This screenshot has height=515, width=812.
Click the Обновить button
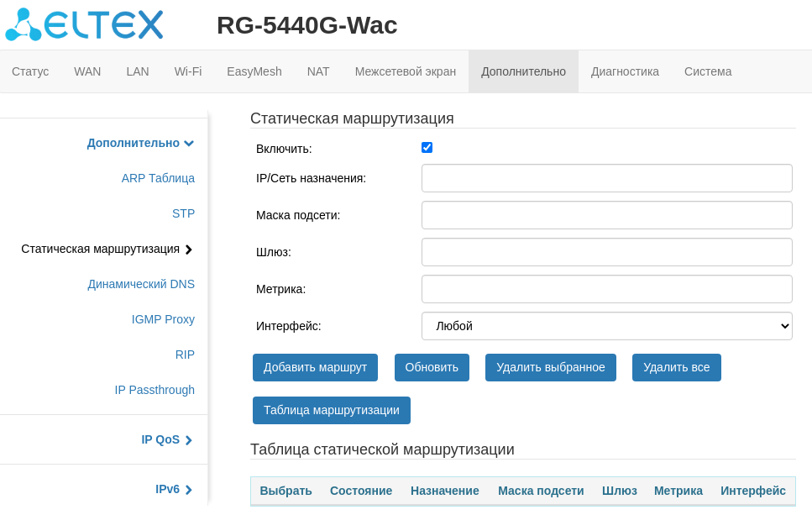coord(432,367)
